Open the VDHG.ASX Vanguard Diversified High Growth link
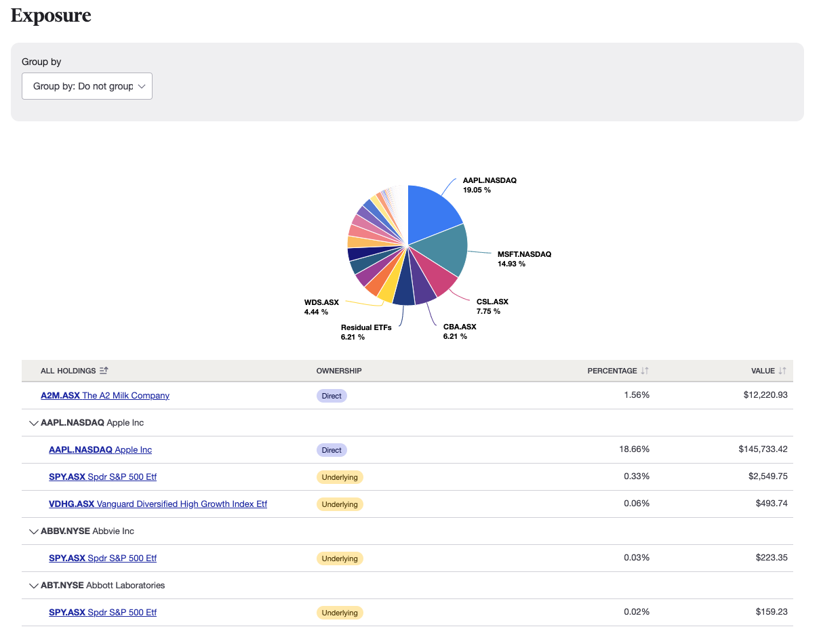 tap(158, 504)
